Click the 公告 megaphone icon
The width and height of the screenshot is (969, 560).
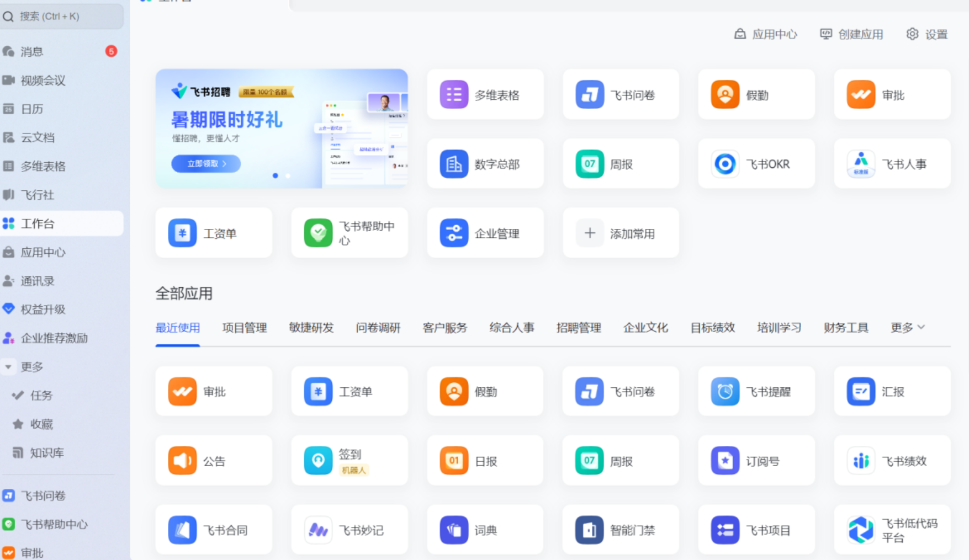click(182, 461)
